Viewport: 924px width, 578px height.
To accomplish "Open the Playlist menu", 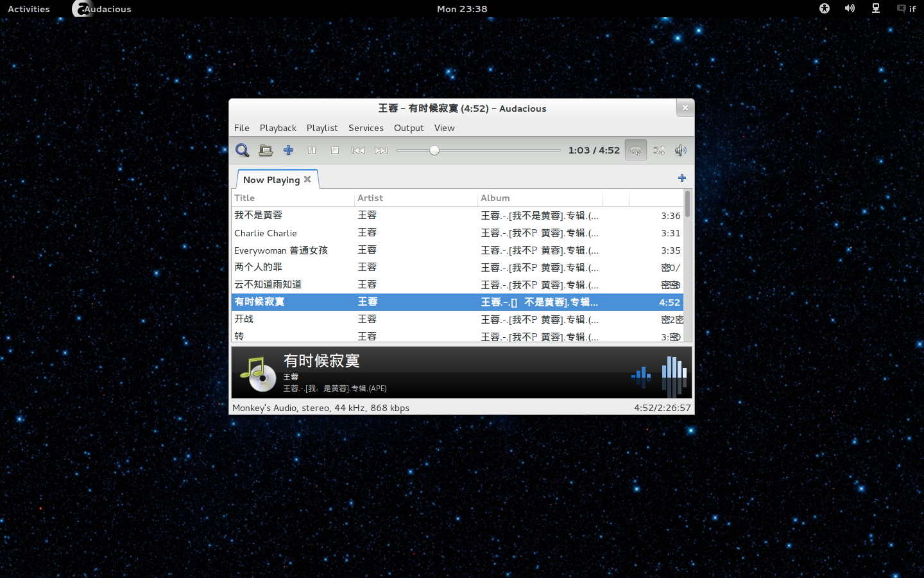I will pyautogui.click(x=322, y=128).
